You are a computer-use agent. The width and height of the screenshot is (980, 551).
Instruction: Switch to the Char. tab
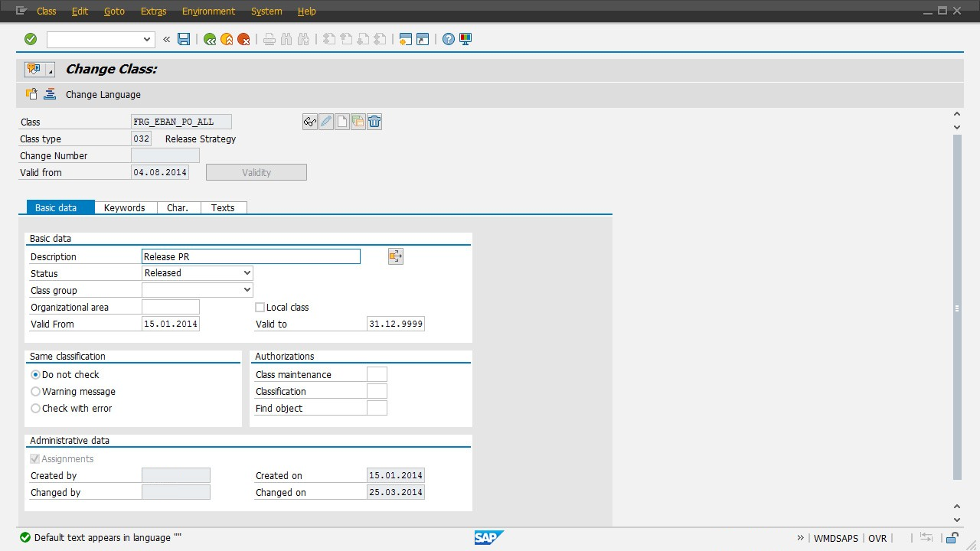pos(178,208)
